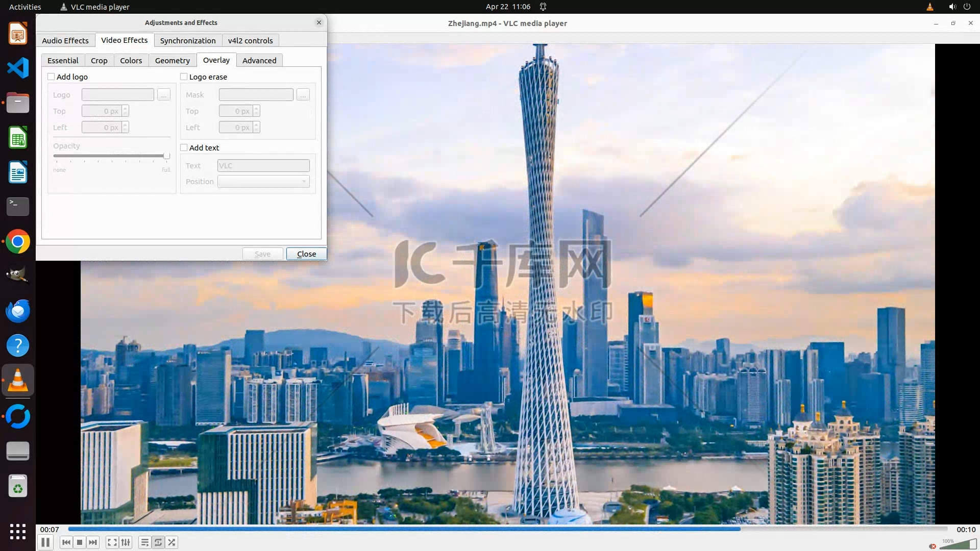This screenshot has width=980, height=551.
Task: Toggle fullscreen video mode
Action: pos(112,542)
